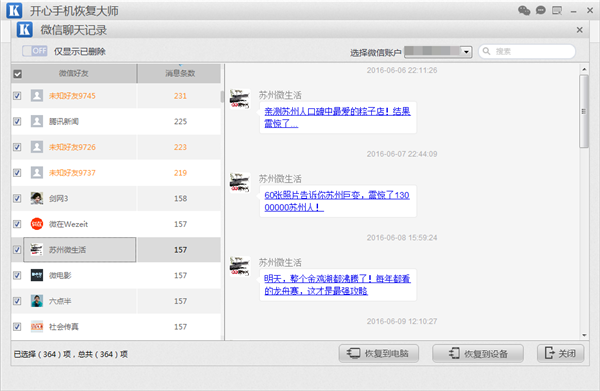600x391 pixels.
Task: Click the 剑网3 contact avatar
Action: 37,198
